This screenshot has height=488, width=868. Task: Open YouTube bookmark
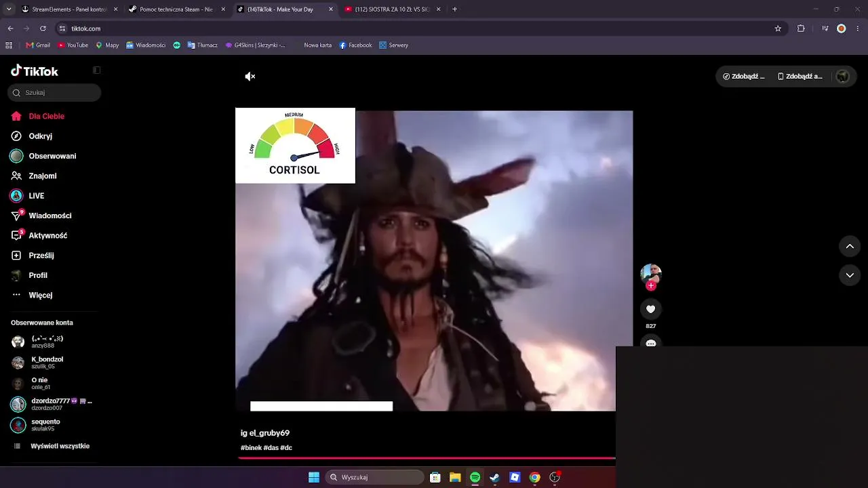73,45
